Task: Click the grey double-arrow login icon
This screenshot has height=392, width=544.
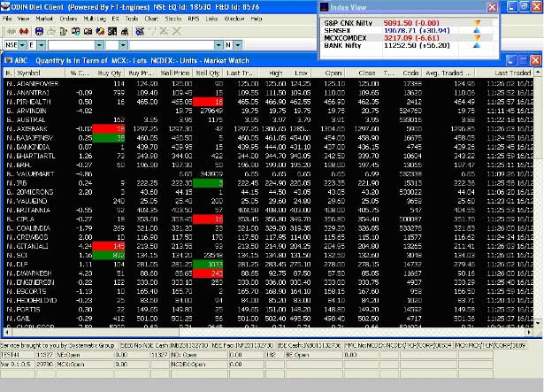Action: point(11,32)
